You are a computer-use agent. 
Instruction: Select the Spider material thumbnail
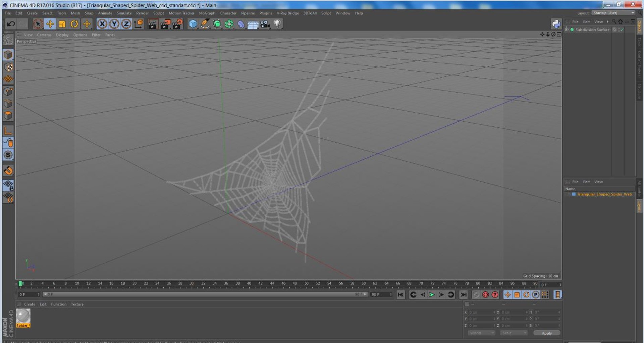coord(23,318)
